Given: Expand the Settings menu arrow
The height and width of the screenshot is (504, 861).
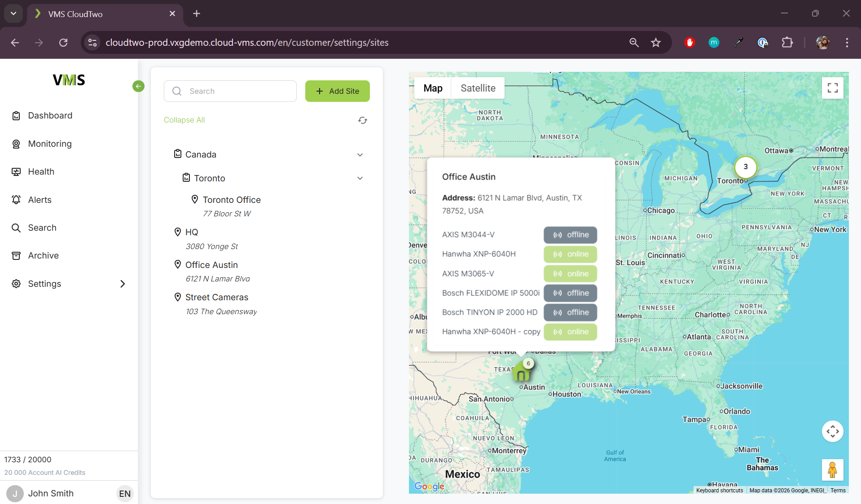Looking at the screenshot, I should pyautogui.click(x=123, y=284).
